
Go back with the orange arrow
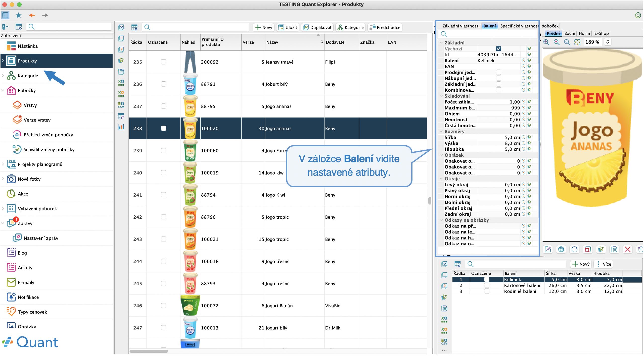[x=32, y=15]
